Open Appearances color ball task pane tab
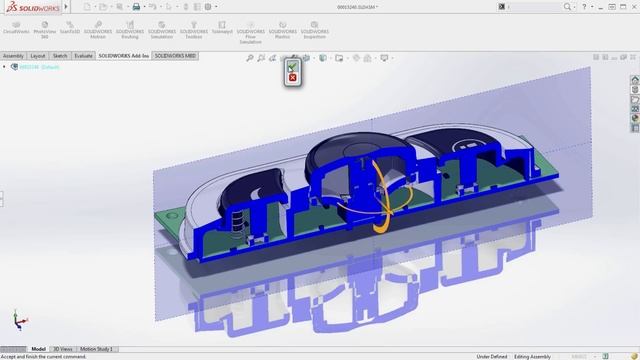This screenshot has height=360, width=640. point(635,118)
